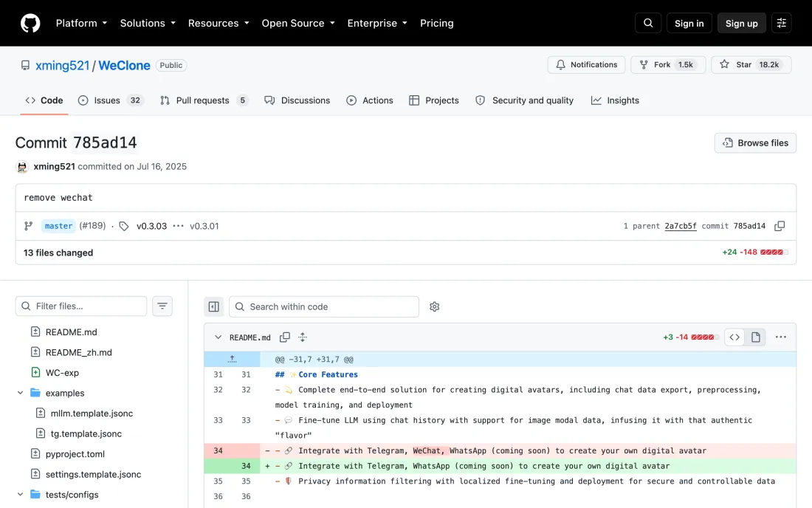Go to the GitHub homepage logo
This screenshot has height=508, width=812.
[30, 24]
